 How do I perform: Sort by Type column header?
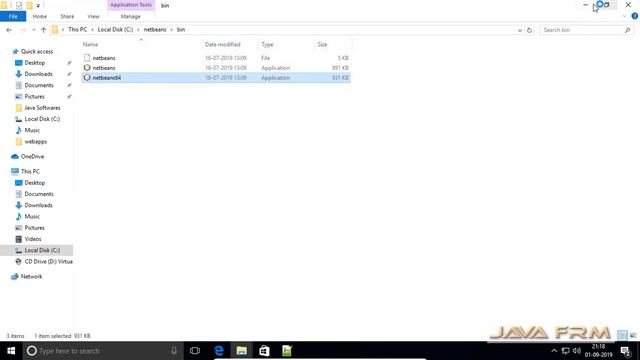(x=267, y=44)
